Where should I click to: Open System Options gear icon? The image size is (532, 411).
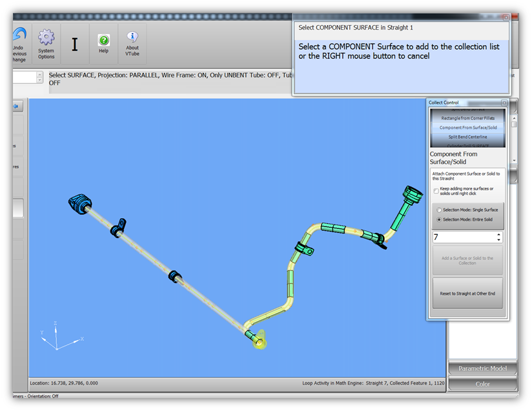pyautogui.click(x=46, y=37)
